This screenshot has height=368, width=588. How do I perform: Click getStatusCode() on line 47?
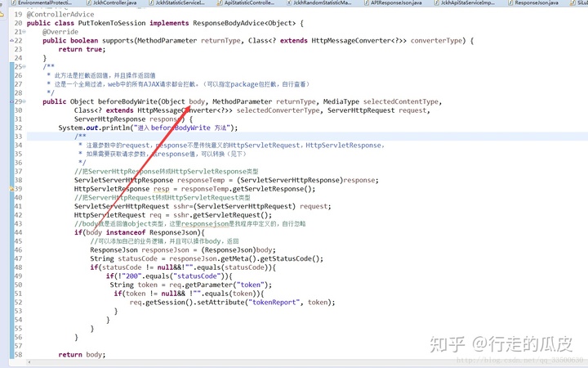[289, 258]
